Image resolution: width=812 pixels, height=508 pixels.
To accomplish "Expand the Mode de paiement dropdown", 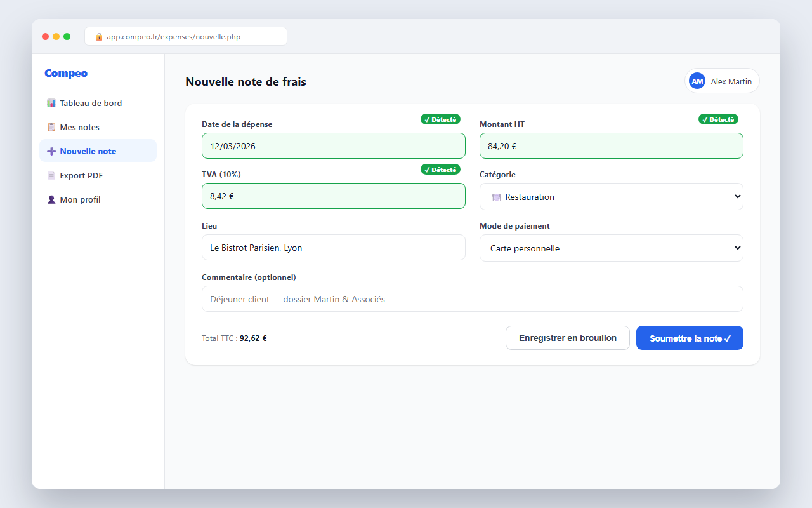I will coord(612,248).
